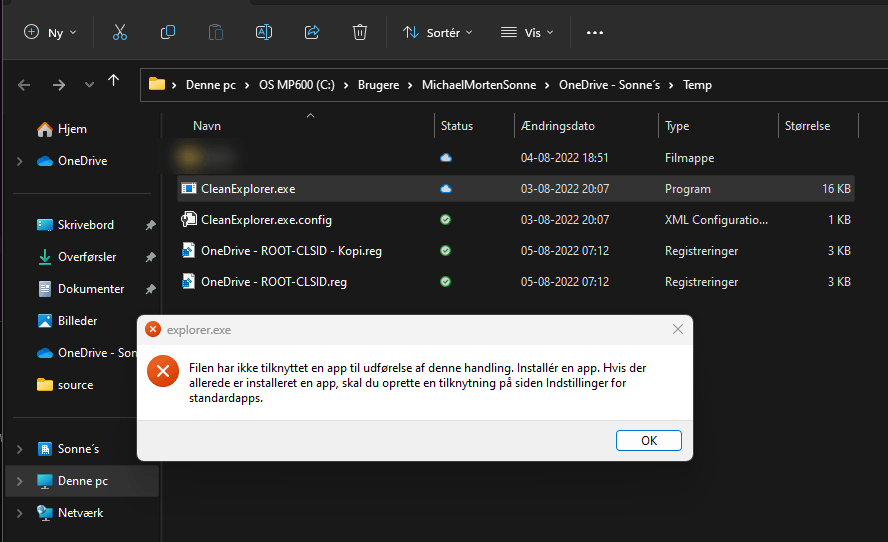Click green synced icon of CleanExplorer.exe.config
Viewport: 888px width, 542px height.
446,220
